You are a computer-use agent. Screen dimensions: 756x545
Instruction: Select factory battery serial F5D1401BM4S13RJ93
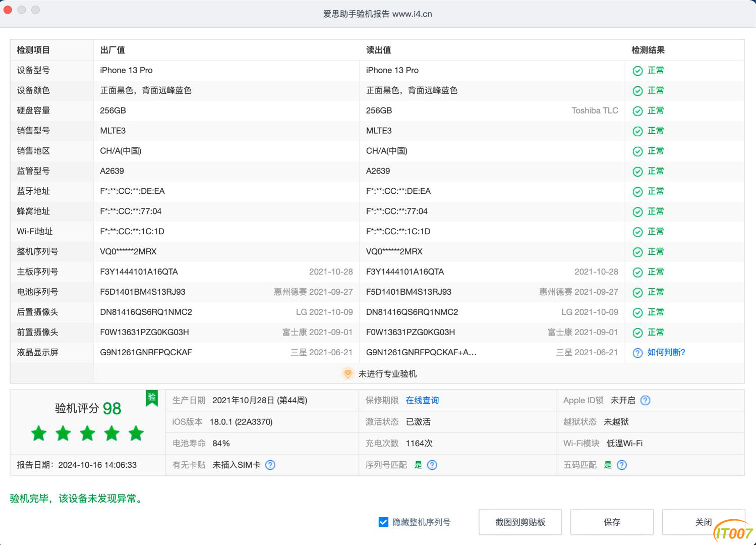[143, 292]
